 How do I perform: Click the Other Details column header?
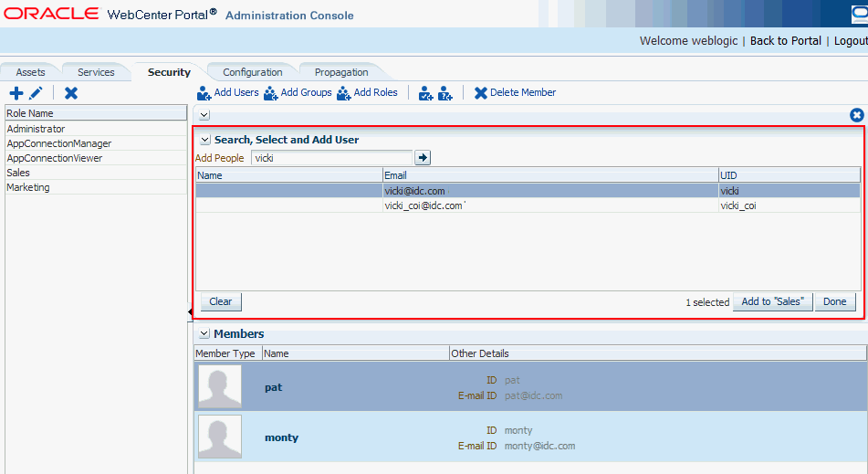[658, 353]
